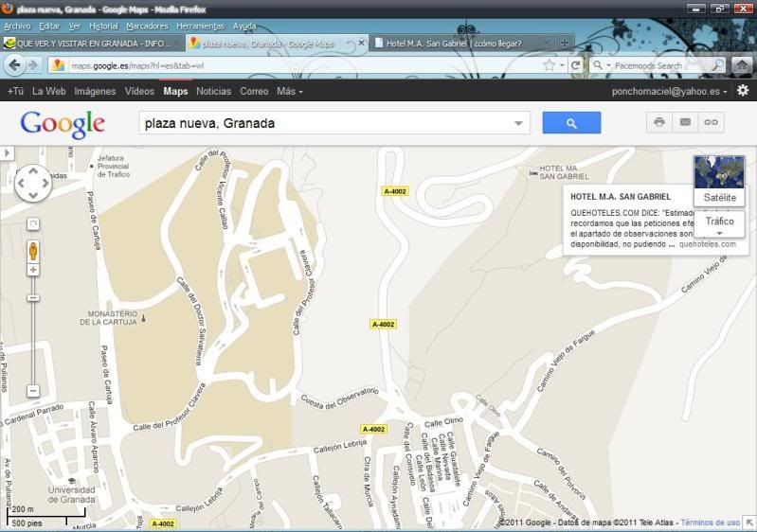Open a new browser tab plus button

565,44
